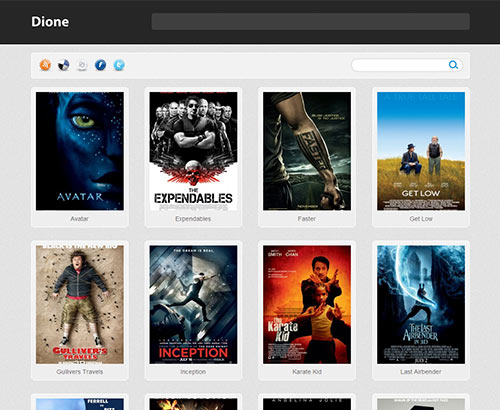Open the Expendables movie poster

coord(193,151)
